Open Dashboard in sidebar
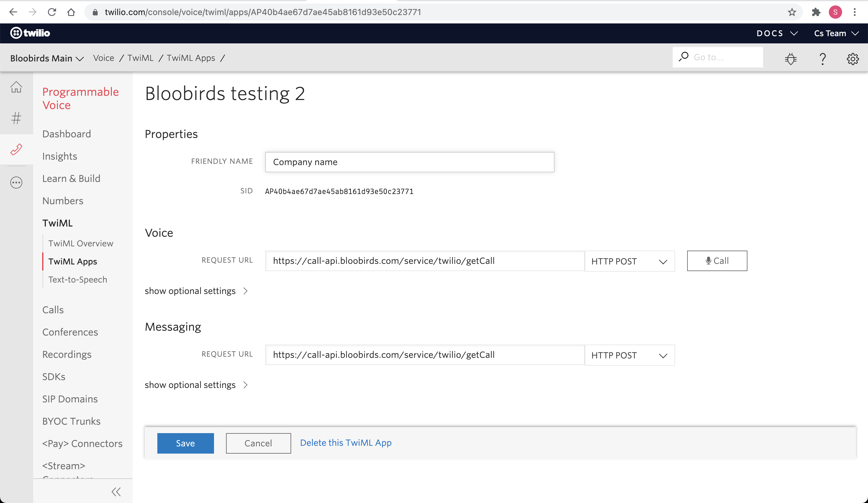Viewport: 868px width, 503px height. coord(67,134)
